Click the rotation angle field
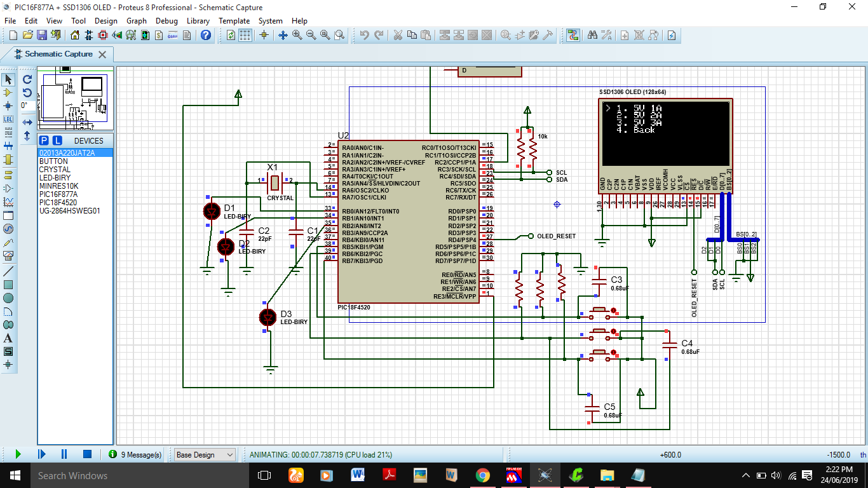 (27, 105)
